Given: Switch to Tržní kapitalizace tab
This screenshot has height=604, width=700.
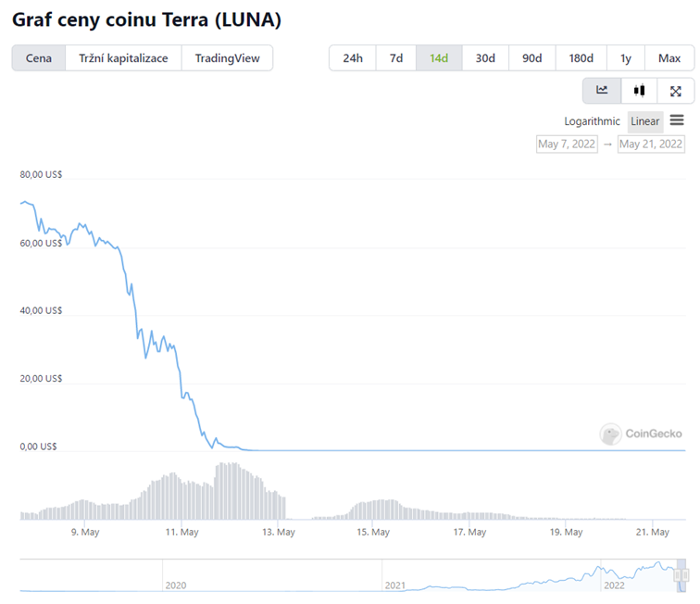Looking at the screenshot, I should [123, 58].
